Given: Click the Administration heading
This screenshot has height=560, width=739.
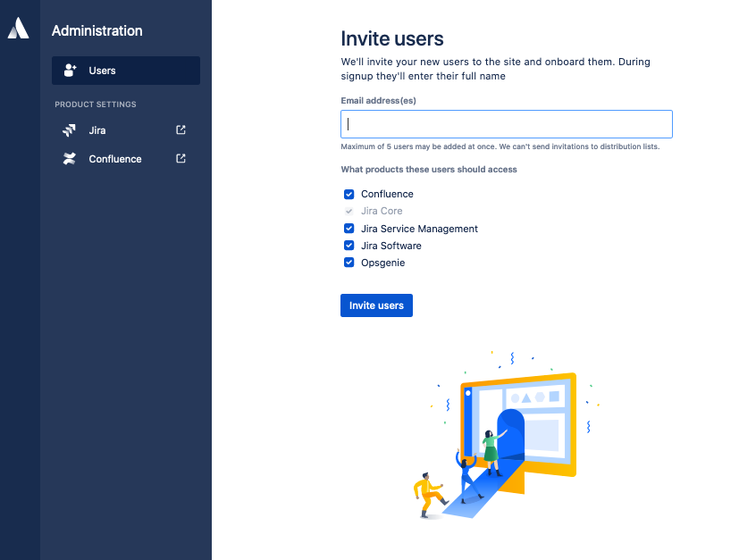Looking at the screenshot, I should click(x=97, y=30).
